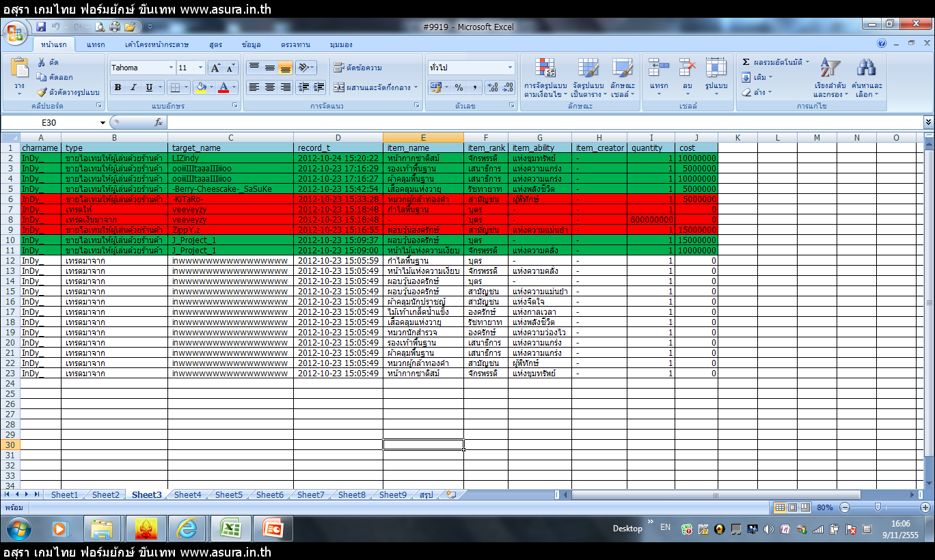The width and height of the screenshot is (935, 560).
Task: Switch to the Sheet5 worksheet tab
Action: [228, 495]
